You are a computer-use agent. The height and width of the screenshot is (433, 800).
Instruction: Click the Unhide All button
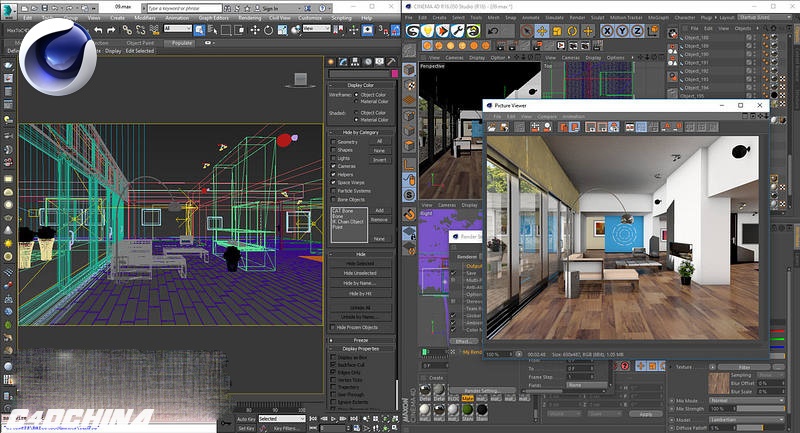[360, 308]
